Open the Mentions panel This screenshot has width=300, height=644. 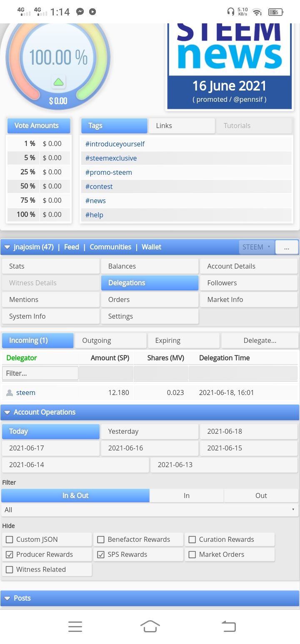51,299
